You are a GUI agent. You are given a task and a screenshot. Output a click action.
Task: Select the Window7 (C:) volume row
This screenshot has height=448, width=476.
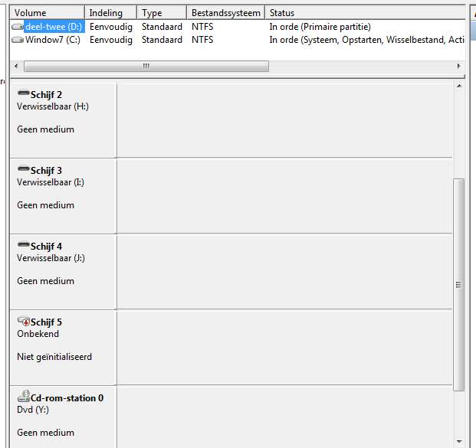point(238,40)
